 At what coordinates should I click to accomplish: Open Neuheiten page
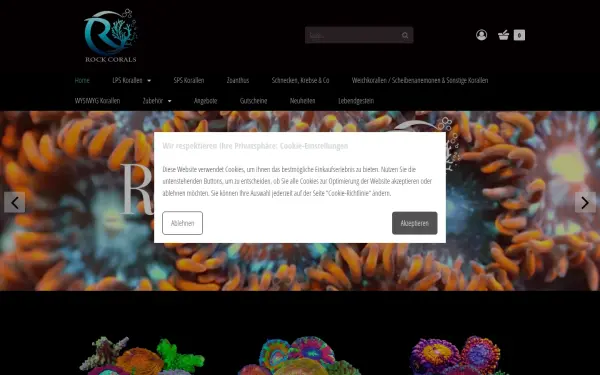[x=302, y=101]
